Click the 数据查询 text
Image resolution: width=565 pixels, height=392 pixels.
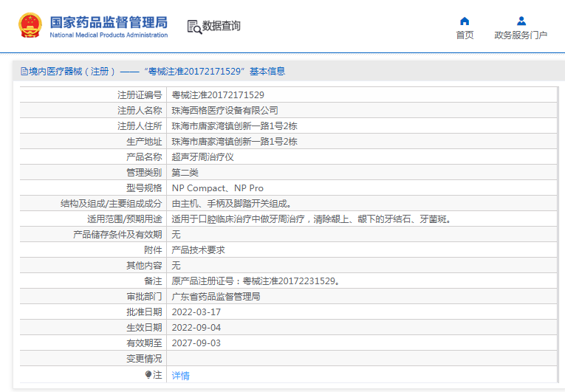pyautogui.click(x=222, y=26)
